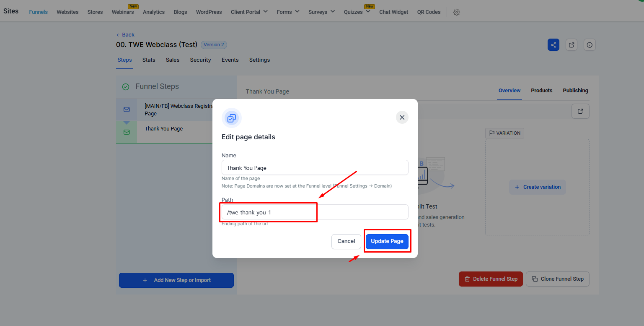This screenshot has height=326, width=644.
Task: Click the Name input field
Action: (315, 168)
